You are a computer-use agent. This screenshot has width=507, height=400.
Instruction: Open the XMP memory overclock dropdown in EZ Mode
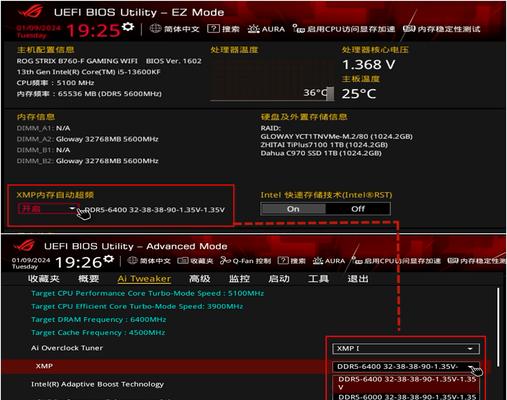(49, 209)
